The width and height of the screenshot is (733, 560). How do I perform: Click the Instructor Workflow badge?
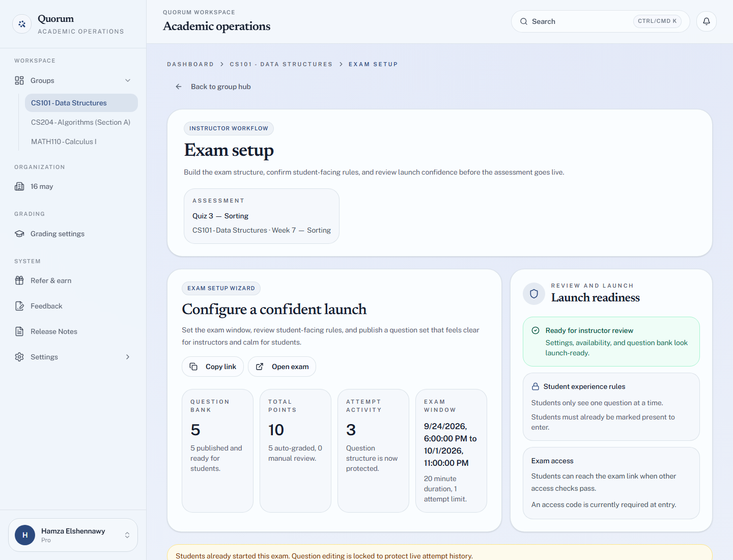(229, 128)
